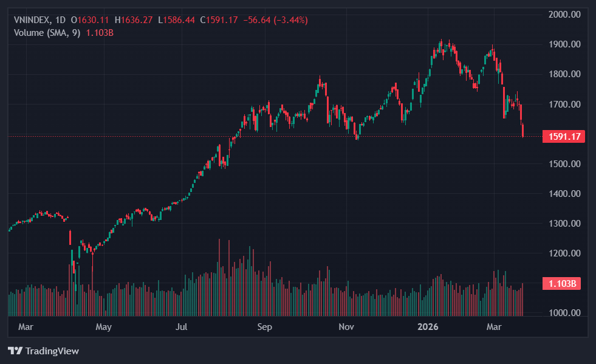This screenshot has height=364, width=596.
Task: Open the TradingView wordmark link
Action: 52,351
